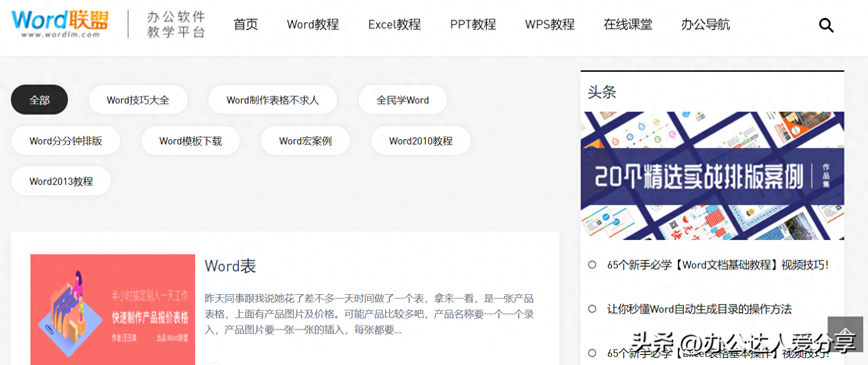Select the 全民学Word category

pos(403,100)
